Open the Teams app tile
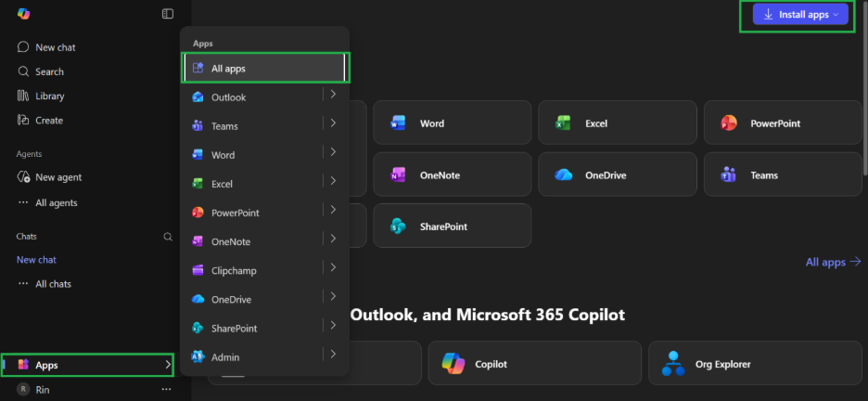Viewport: 868px width, 401px height. [x=783, y=175]
